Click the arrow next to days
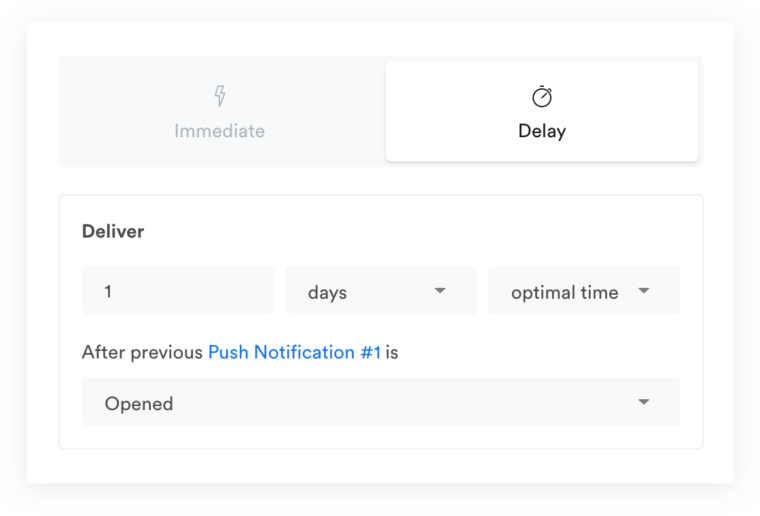The height and width of the screenshot is (516, 760). [440, 291]
